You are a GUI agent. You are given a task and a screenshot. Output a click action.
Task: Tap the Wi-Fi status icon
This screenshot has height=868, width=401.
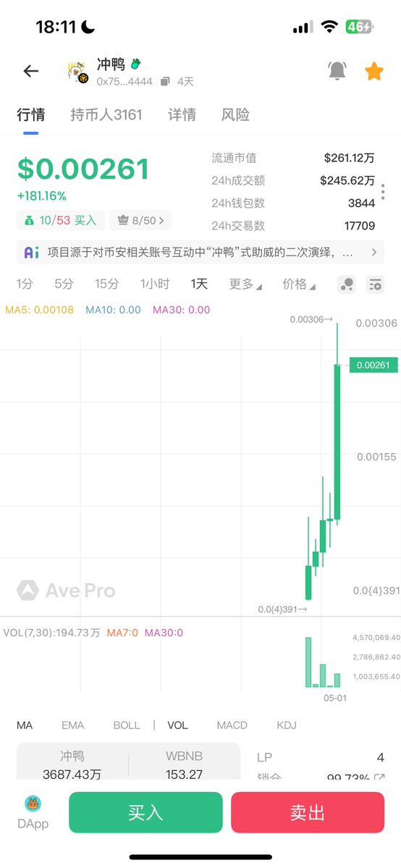(x=330, y=27)
